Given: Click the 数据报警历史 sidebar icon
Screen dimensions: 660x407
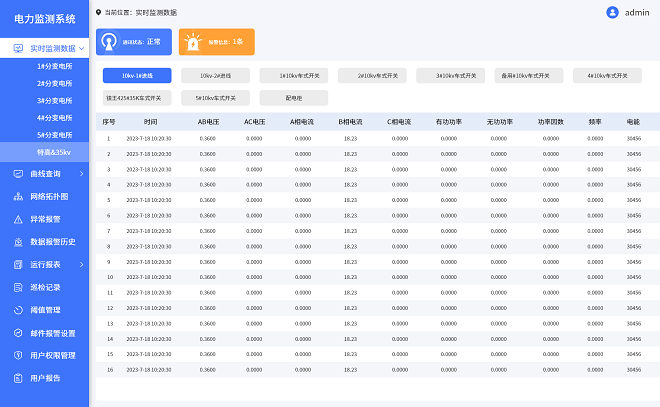Looking at the screenshot, I should (x=18, y=242).
